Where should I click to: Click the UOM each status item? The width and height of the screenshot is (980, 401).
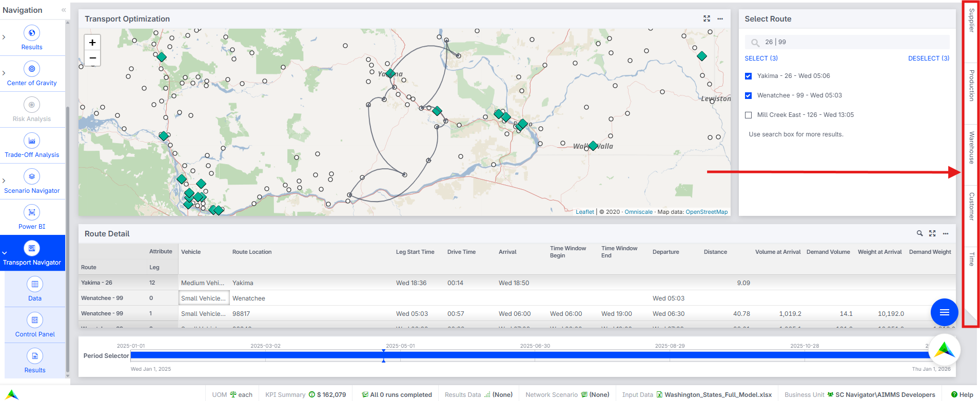pyautogui.click(x=232, y=394)
